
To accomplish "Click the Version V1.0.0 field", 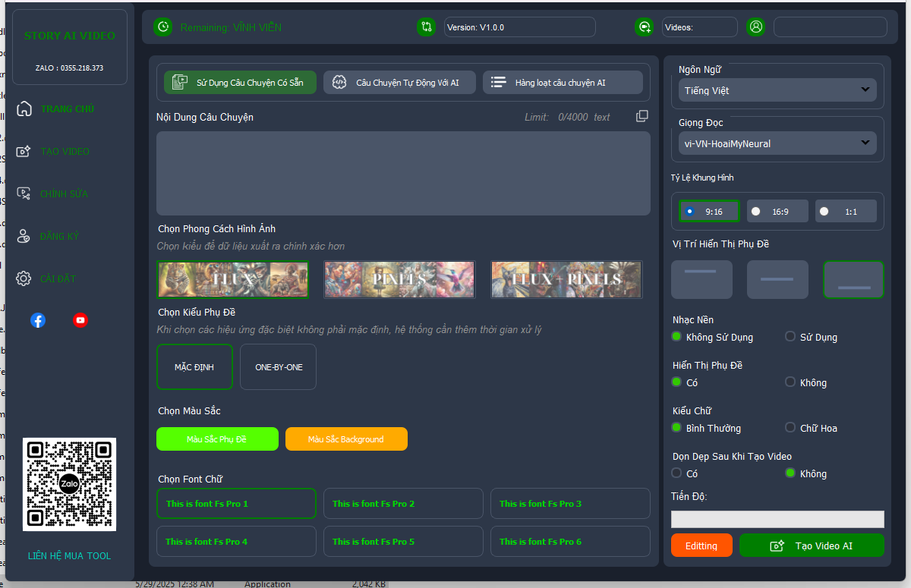I will [x=520, y=27].
